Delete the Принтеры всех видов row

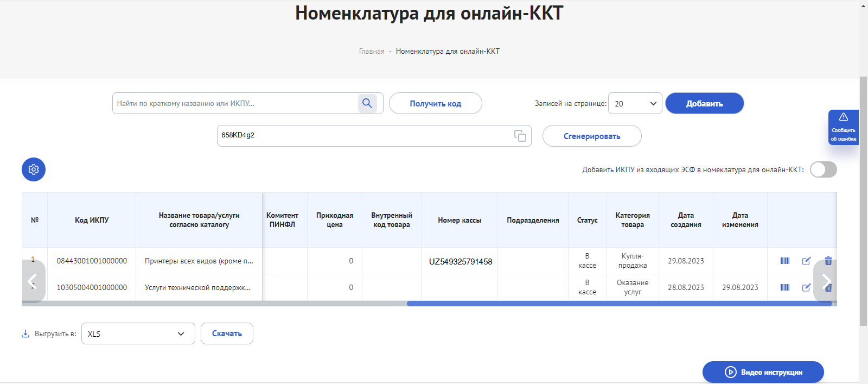pyautogui.click(x=828, y=261)
